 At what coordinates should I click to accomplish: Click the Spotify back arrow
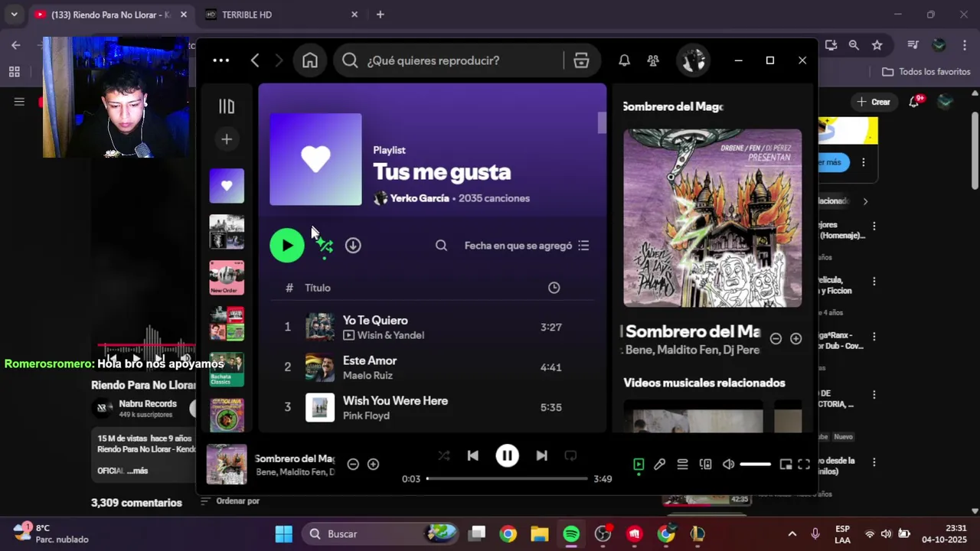pyautogui.click(x=255, y=60)
